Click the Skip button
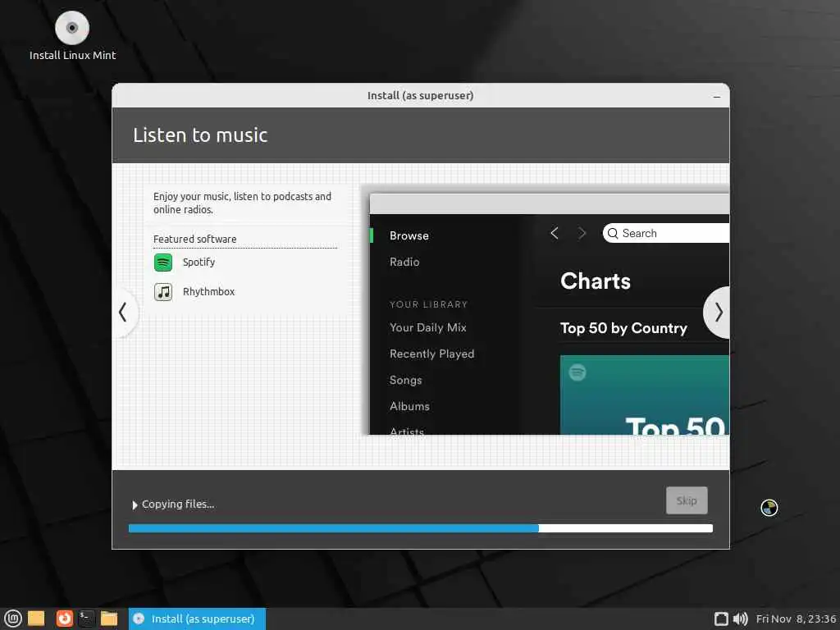The image size is (840, 630). (687, 500)
